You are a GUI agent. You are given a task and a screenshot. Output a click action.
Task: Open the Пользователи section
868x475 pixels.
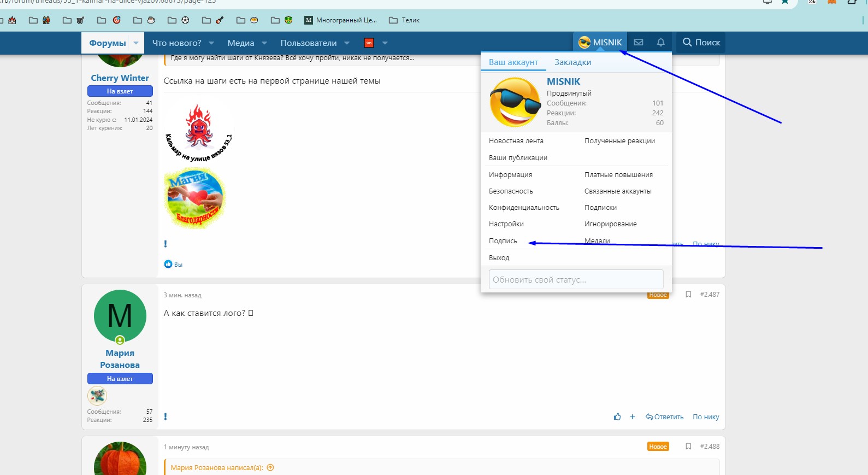[309, 43]
